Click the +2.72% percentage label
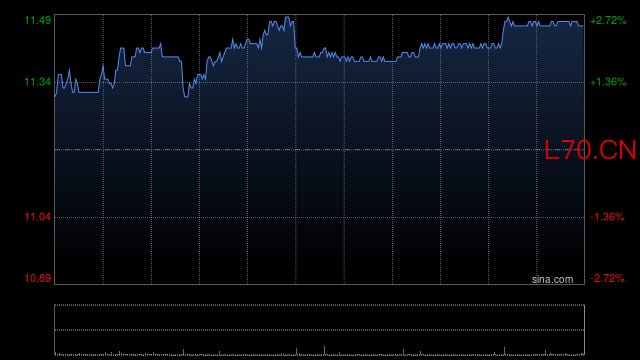The image size is (640, 360). click(x=608, y=20)
